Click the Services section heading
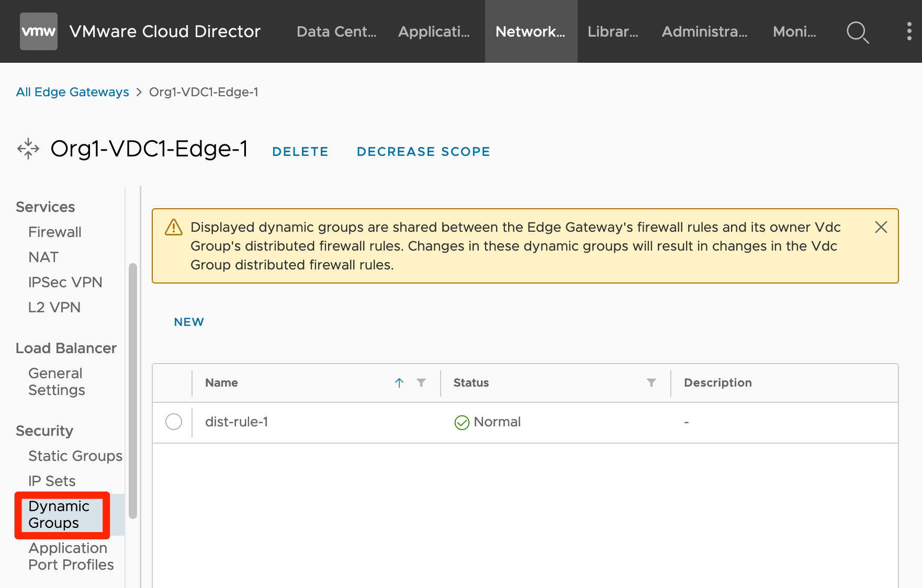This screenshot has height=588, width=922. tap(46, 207)
